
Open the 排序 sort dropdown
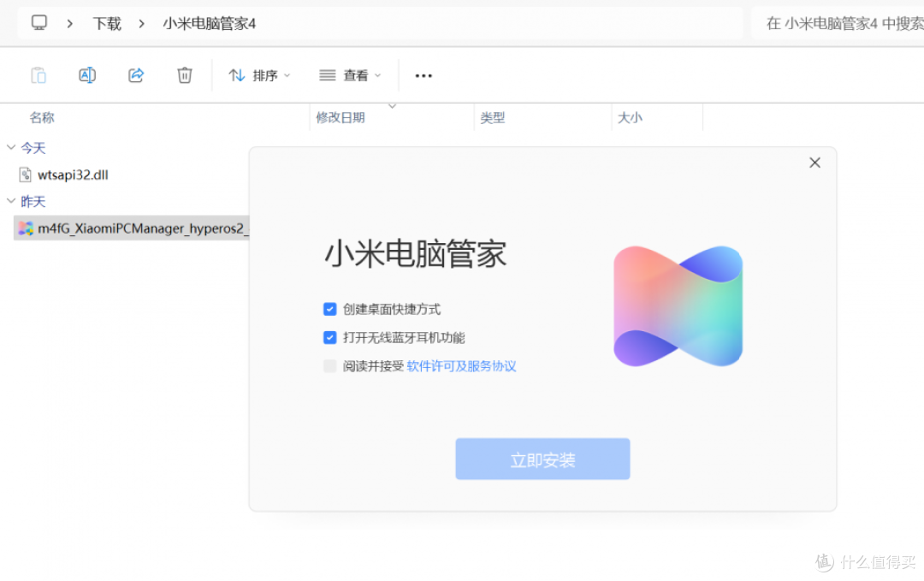coord(259,75)
